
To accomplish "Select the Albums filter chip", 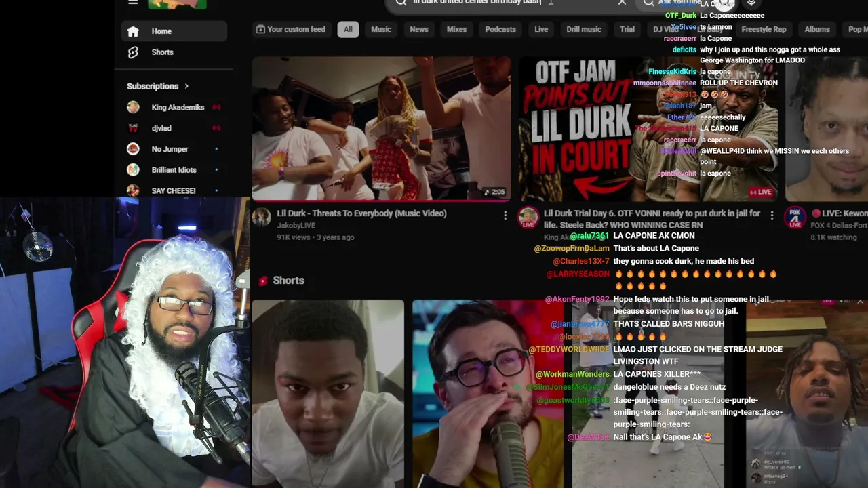I will click(x=817, y=29).
